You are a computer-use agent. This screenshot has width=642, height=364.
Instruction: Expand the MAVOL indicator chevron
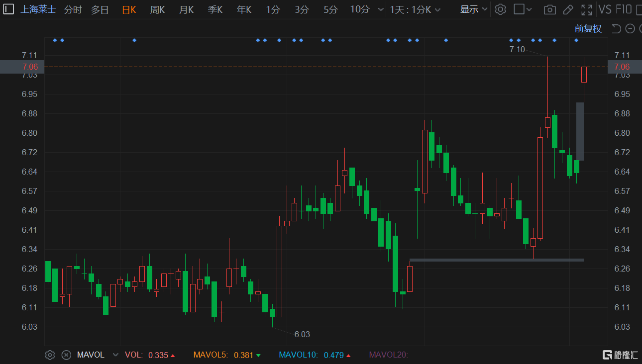click(115, 355)
